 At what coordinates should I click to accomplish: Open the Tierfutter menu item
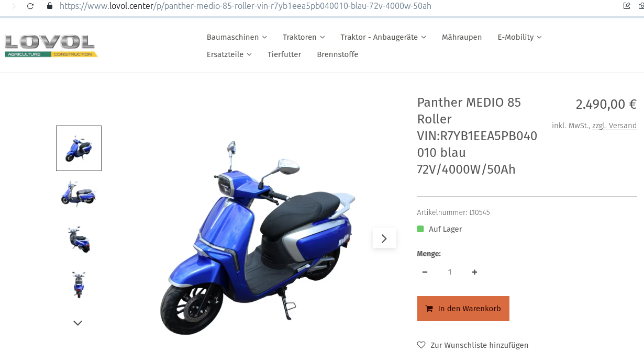(x=284, y=54)
